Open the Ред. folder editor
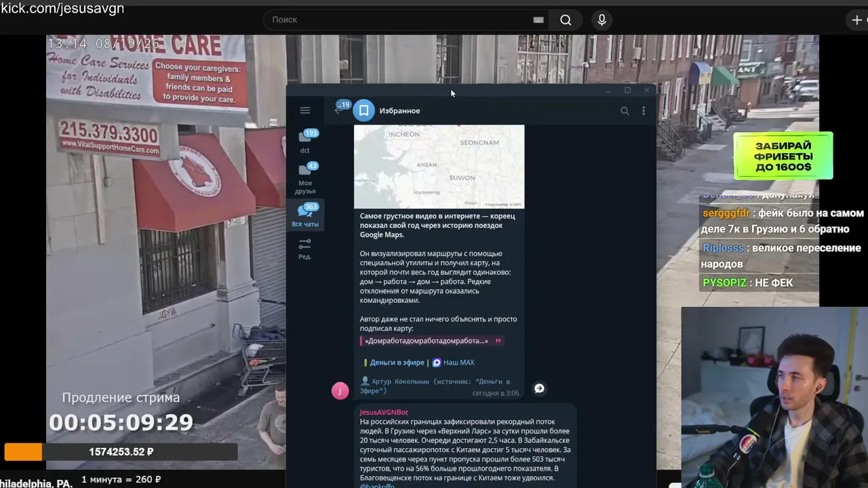Screen dimensions: 868x488 coord(305,248)
